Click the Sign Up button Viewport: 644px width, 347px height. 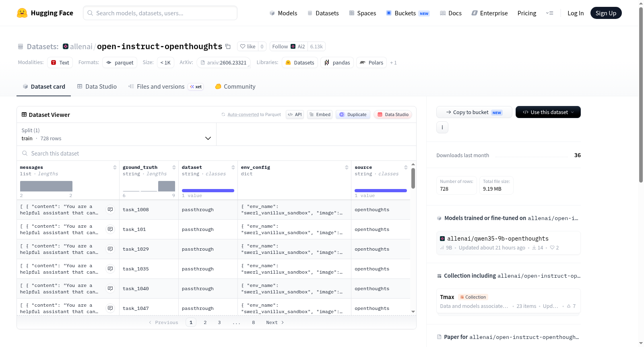606,13
